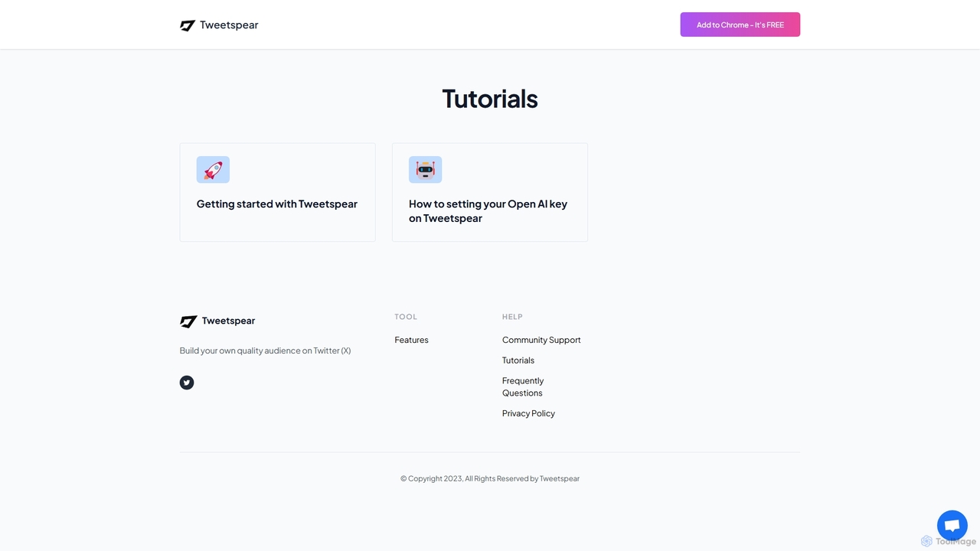Open the Tutorials link in the footer

tap(518, 360)
